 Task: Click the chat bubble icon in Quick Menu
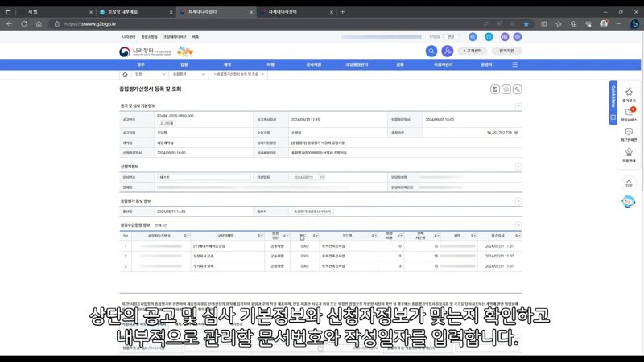point(629,132)
